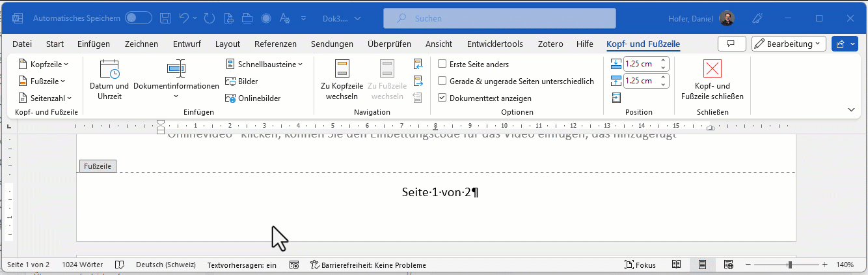Close header and footer with red X
This screenshot has width=868, height=275.
tap(712, 68)
